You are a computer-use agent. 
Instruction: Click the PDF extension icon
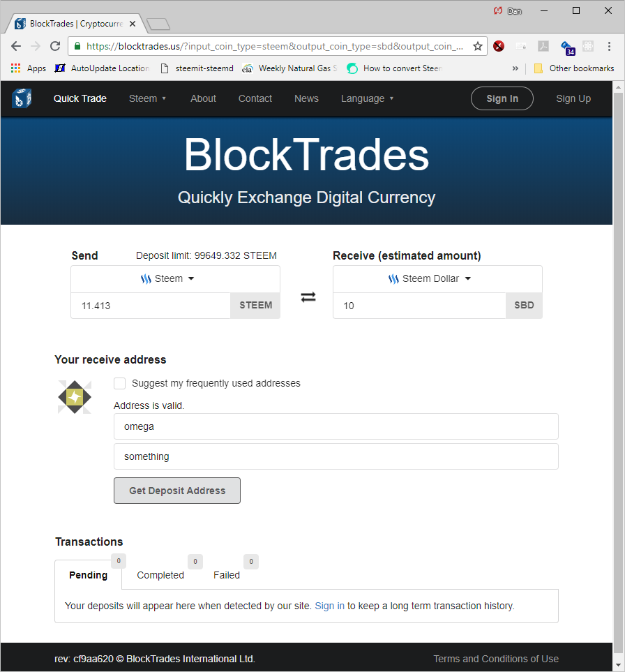pyautogui.click(x=543, y=46)
